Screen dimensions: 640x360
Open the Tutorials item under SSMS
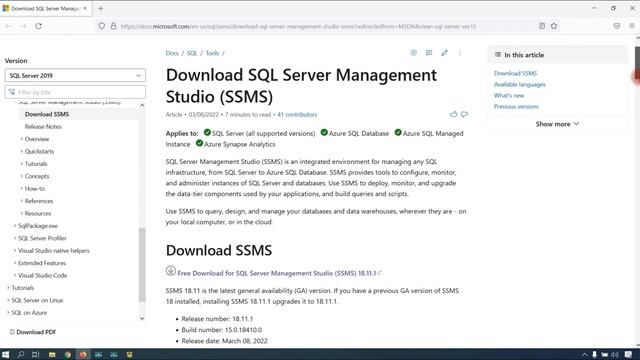36,164
